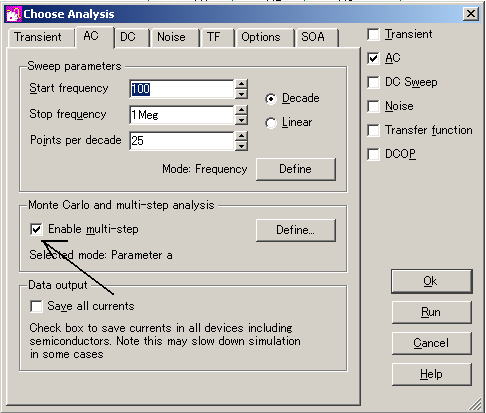Uncheck the AC analysis checkbox
This screenshot has width=486, height=413.
(373, 58)
